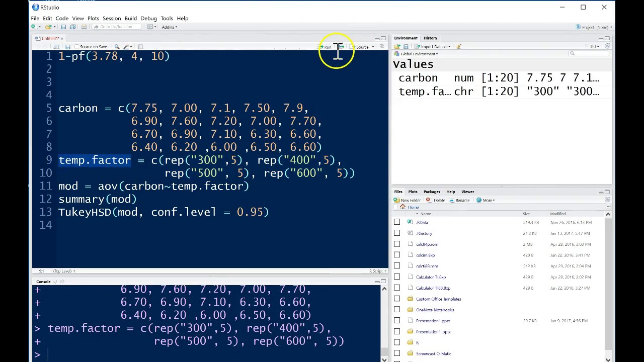Select checkbox for Calculator TI.8xp
Screen dimensions: 644x362
397,277
